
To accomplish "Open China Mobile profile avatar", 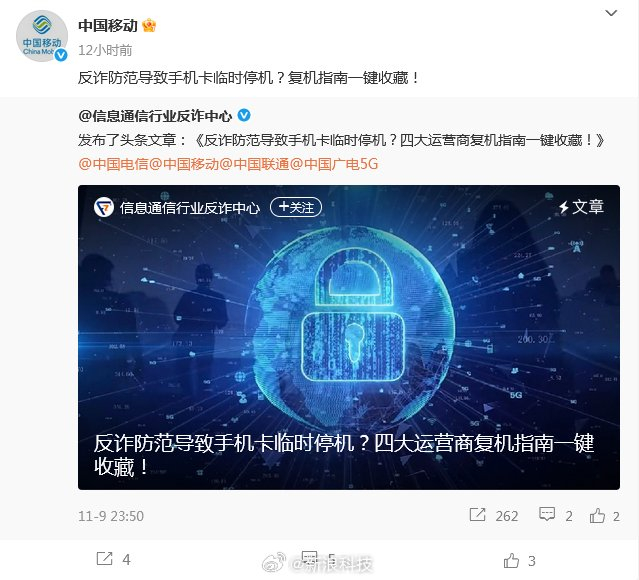I will [x=42, y=36].
